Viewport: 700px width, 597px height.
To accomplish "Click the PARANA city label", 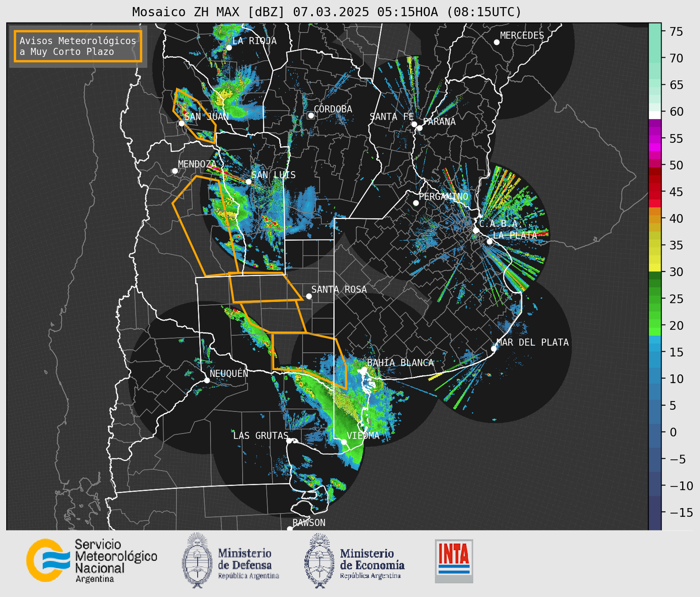I will pos(439,122).
